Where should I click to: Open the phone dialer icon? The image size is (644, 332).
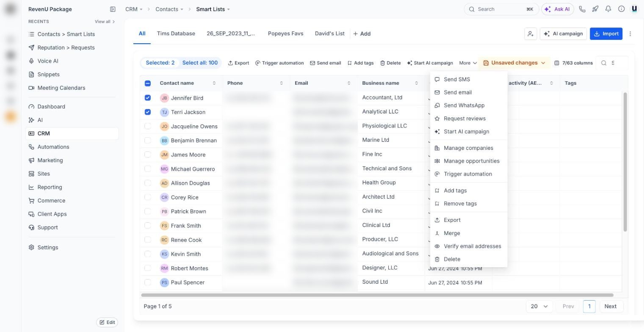point(582,9)
